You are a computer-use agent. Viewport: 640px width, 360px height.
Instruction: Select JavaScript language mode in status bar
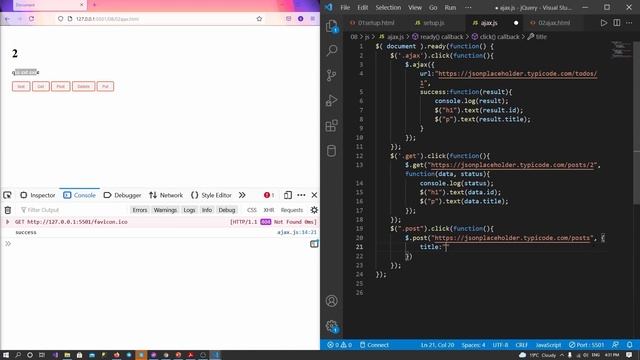click(x=548, y=345)
